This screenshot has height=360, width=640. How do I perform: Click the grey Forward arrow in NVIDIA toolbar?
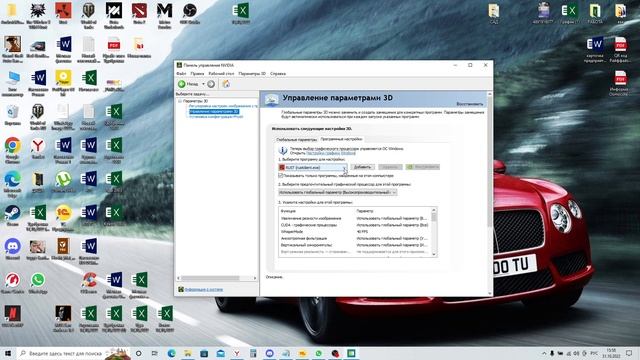tap(211, 84)
